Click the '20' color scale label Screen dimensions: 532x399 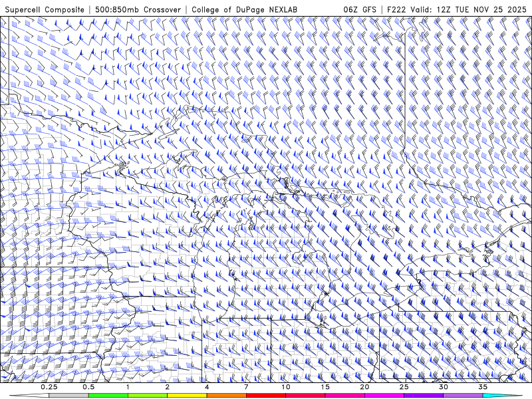tap(364, 387)
